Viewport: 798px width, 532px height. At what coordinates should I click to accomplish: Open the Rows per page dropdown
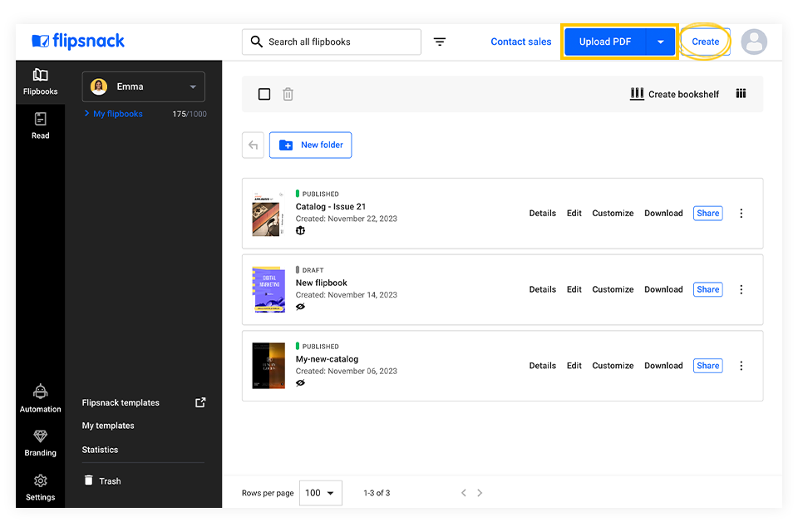click(320, 493)
